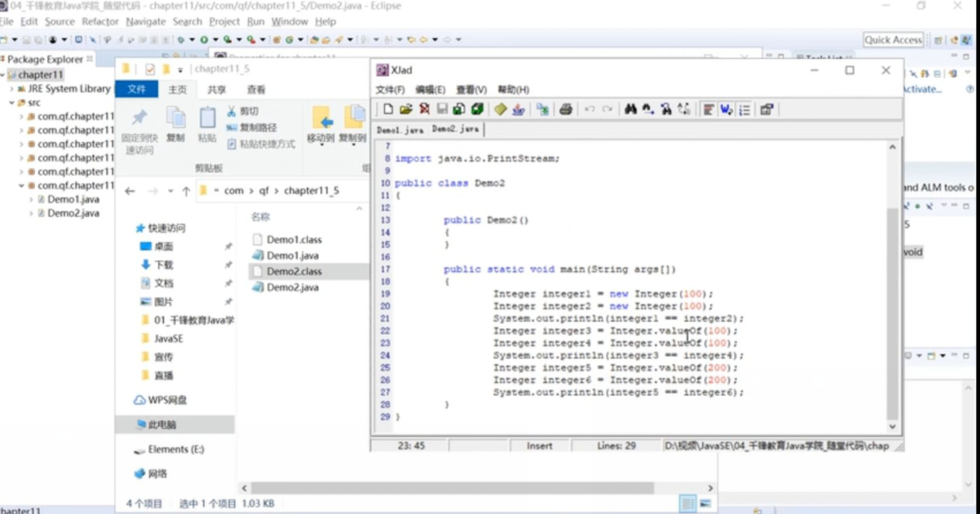
Task: Click the 网络 network icon in navigation pane
Action: [x=139, y=473]
